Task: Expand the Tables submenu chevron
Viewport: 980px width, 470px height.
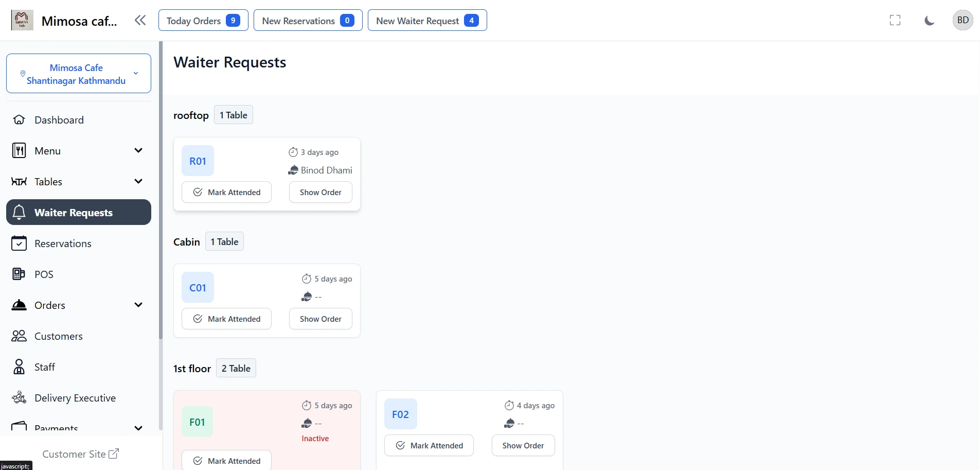Action: 138,182
